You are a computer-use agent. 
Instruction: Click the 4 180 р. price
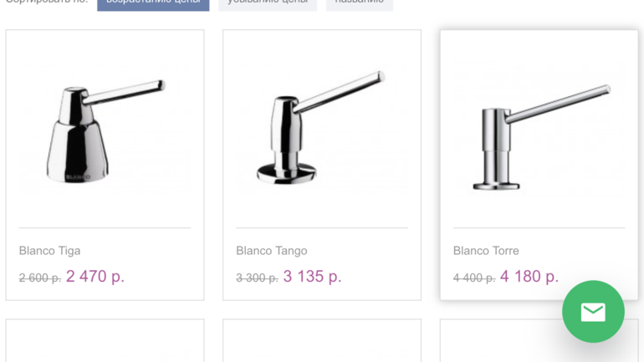529,276
